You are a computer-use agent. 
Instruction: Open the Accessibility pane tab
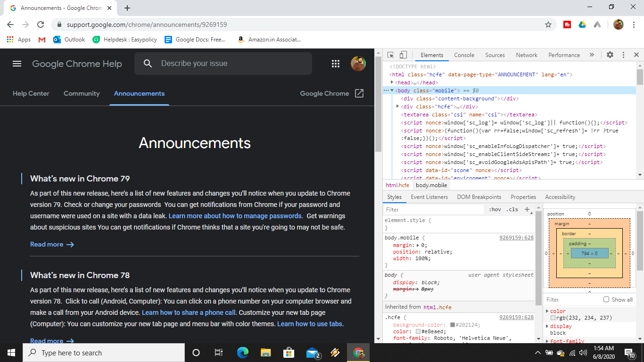pyautogui.click(x=560, y=197)
